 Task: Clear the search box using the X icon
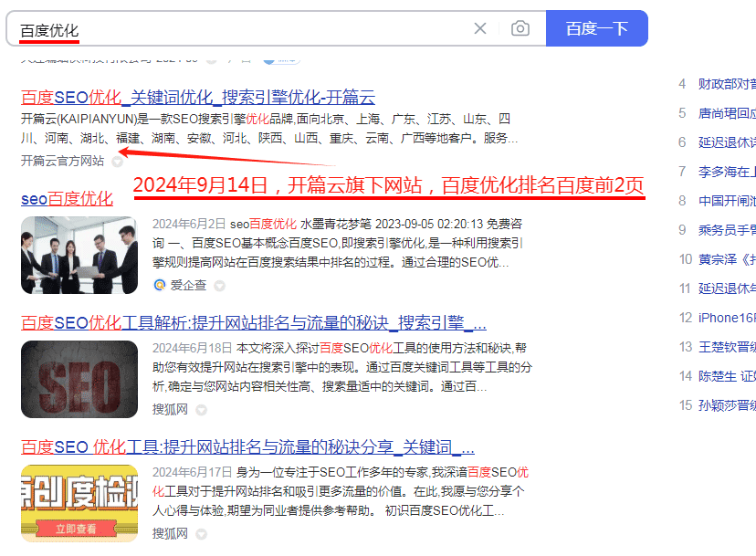480,28
